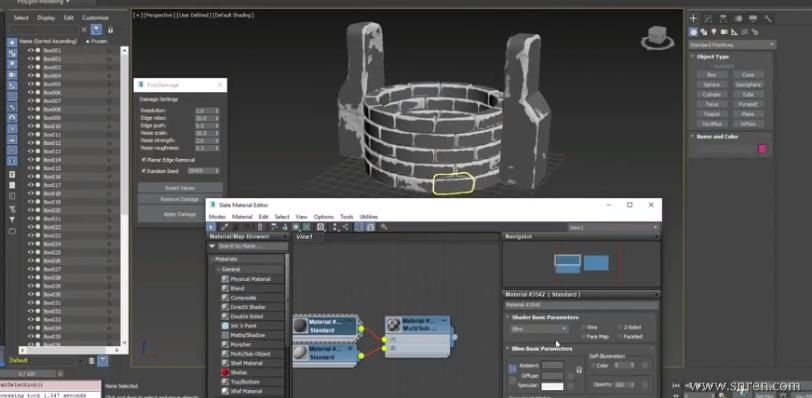Open the Blinn shader type dropdown
Screen dimensions: 812x398
point(539,328)
